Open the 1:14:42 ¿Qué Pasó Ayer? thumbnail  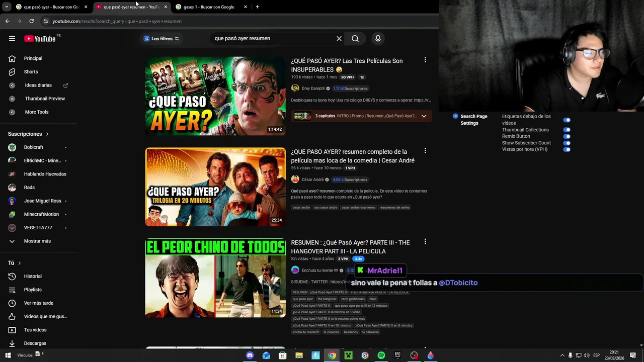(x=215, y=96)
